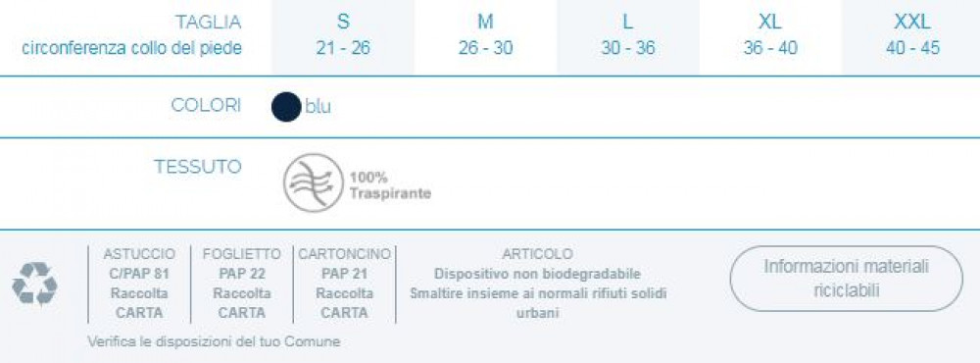
Task: Choose size L 30 - 36
Action: pos(628,37)
